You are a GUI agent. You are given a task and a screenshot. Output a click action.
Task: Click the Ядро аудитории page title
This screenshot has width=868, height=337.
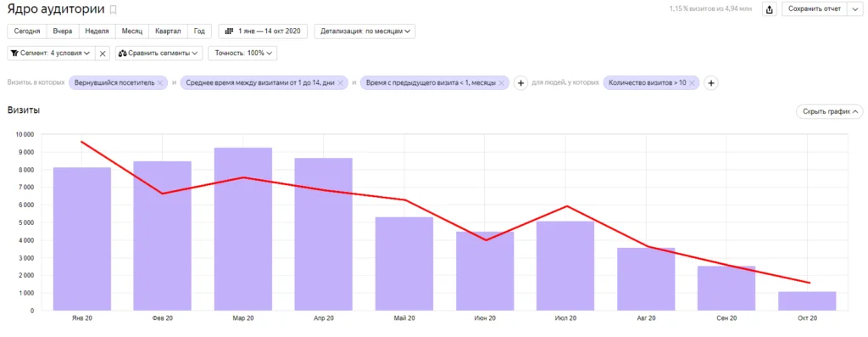point(57,9)
